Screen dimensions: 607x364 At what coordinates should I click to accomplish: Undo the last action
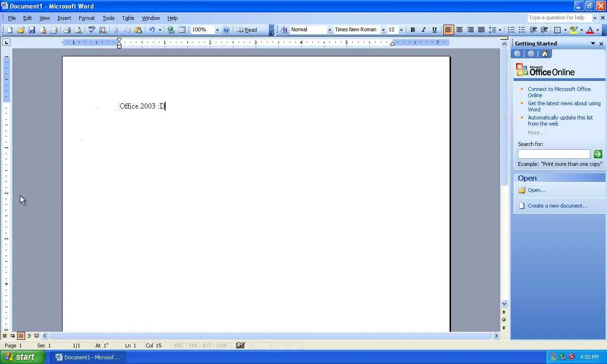coord(152,30)
